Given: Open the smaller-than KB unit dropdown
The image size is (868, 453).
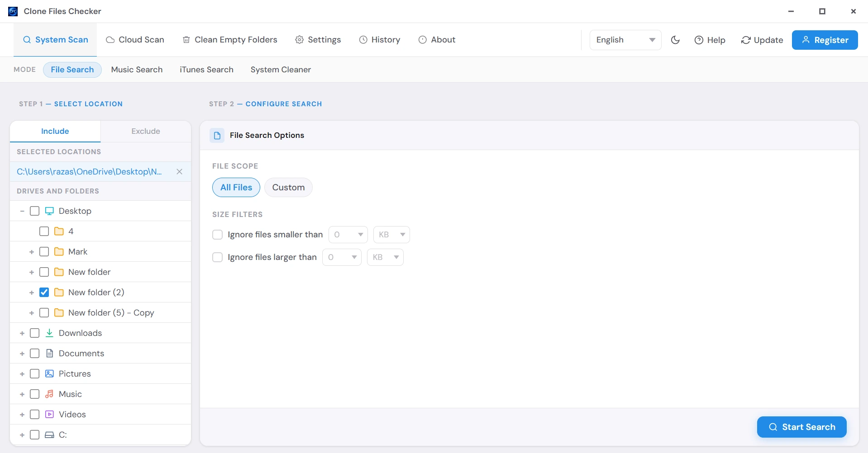Looking at the screenshot, I should 391,235.
